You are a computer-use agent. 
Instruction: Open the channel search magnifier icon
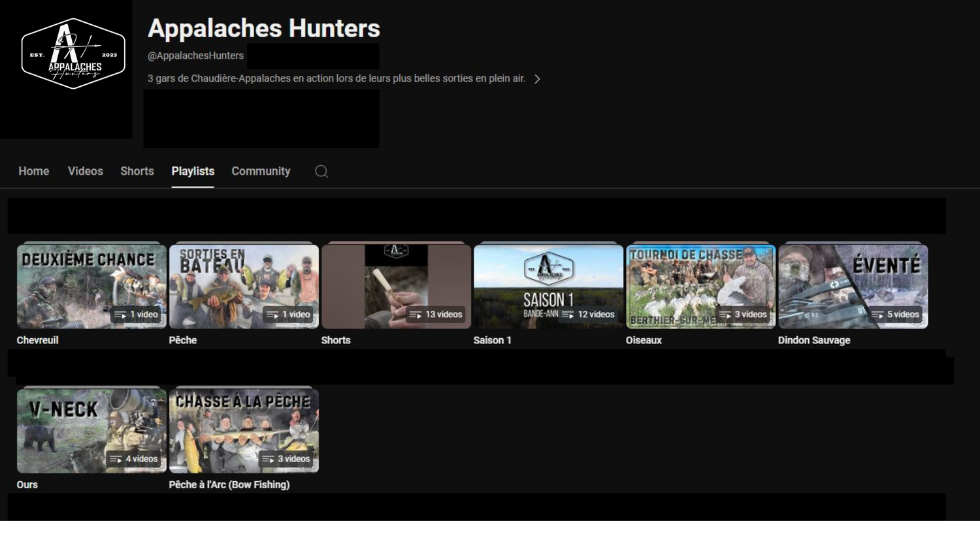(321, 172)
